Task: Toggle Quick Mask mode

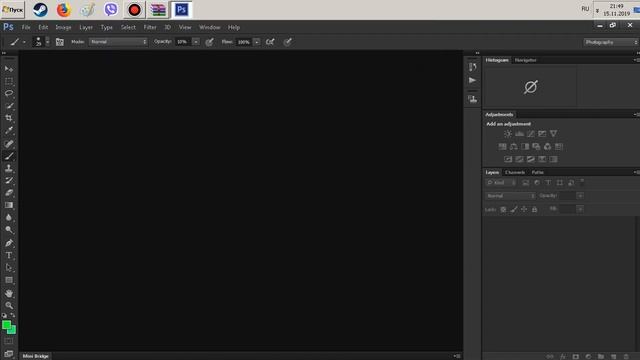Action: pyautogui.click(x=9, y=341)
